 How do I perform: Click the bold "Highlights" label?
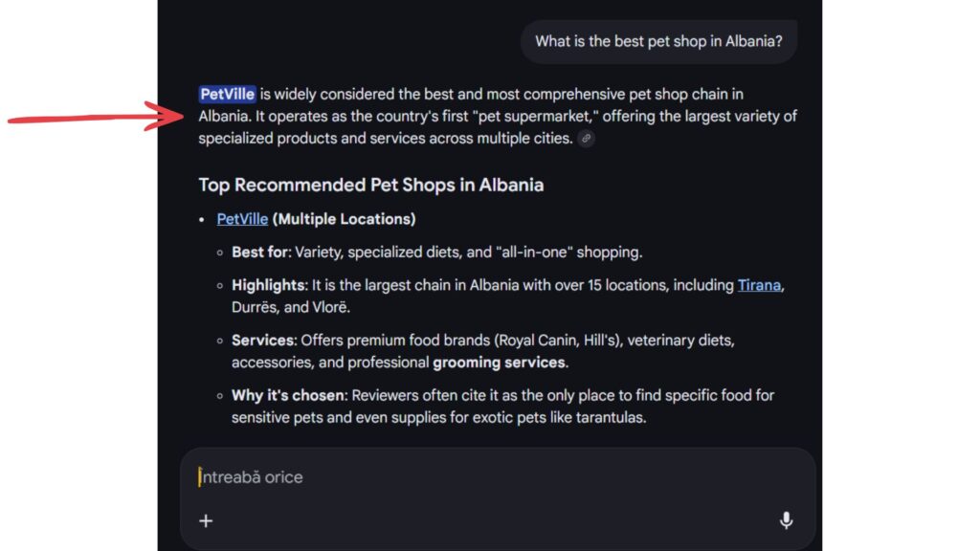tap(268, 285)
